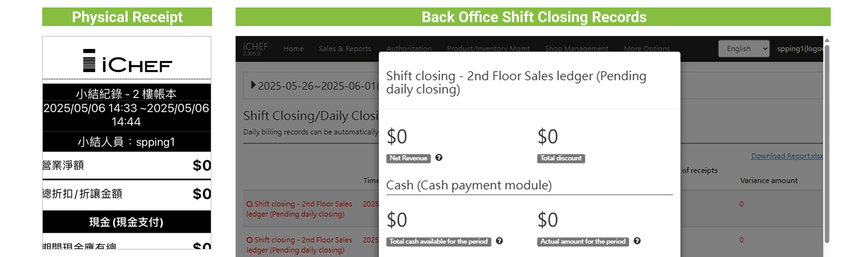868x257 pixels.
Task: Expand the 2025-05-26 date range triangle
Action: pyautogui.click(x=253, y=85)
